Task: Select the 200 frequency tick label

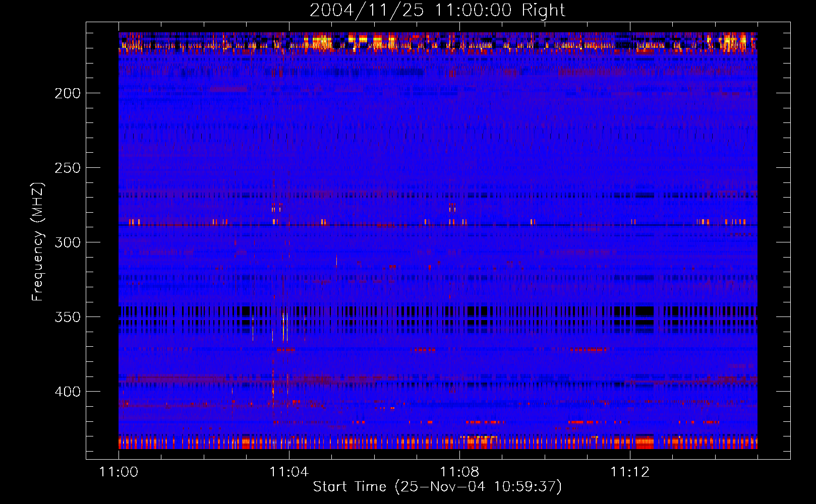Action: point(68,93)
